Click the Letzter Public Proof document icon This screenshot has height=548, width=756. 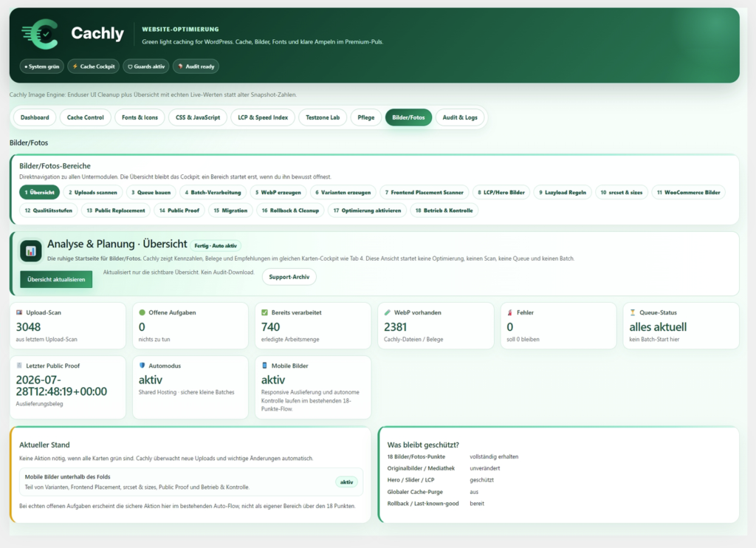(19, 366)
